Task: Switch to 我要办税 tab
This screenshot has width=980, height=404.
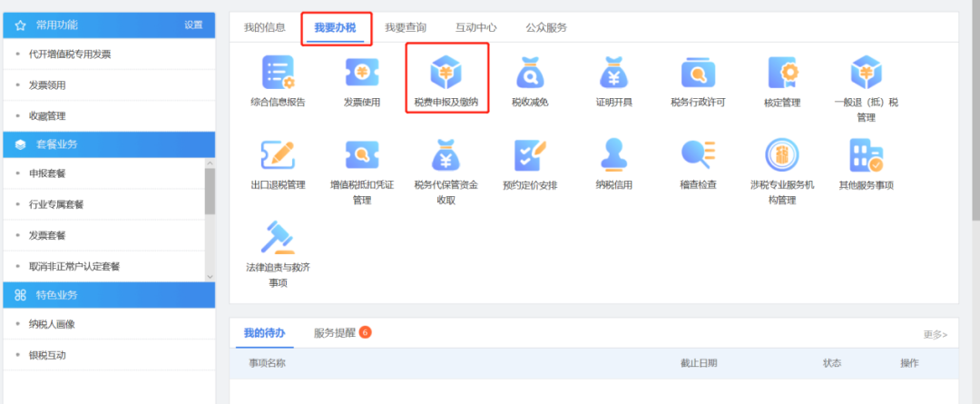Action: point(336,27)
